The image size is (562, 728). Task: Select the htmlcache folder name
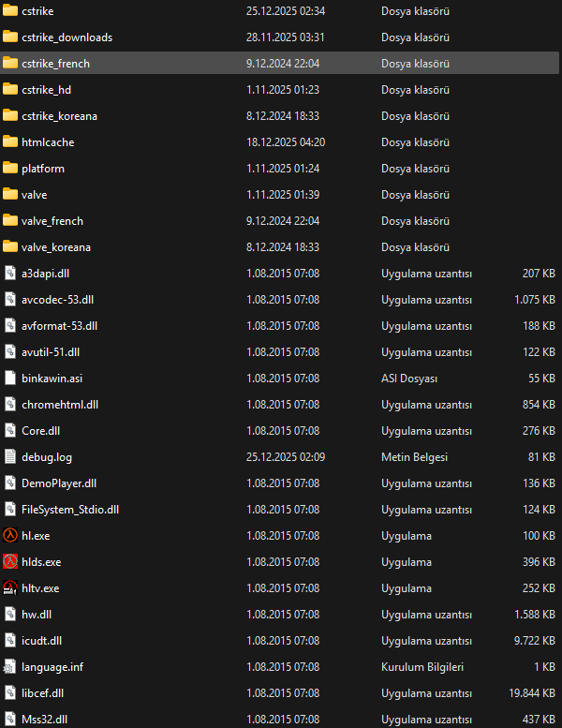click(x=48, y=142)
